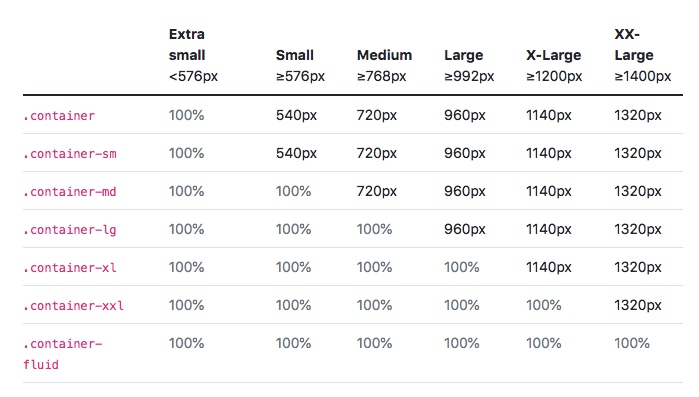Select the .container-lg class label

70,230
